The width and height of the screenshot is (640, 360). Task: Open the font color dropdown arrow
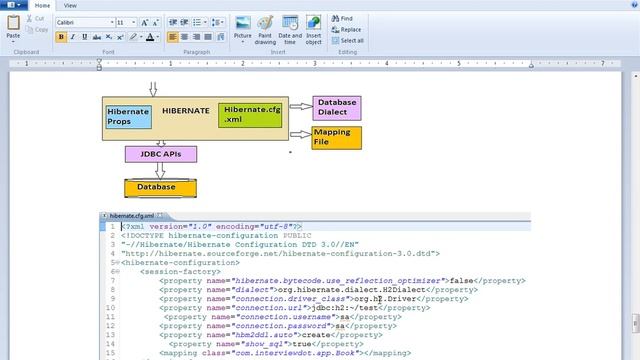tap(158, 37)
